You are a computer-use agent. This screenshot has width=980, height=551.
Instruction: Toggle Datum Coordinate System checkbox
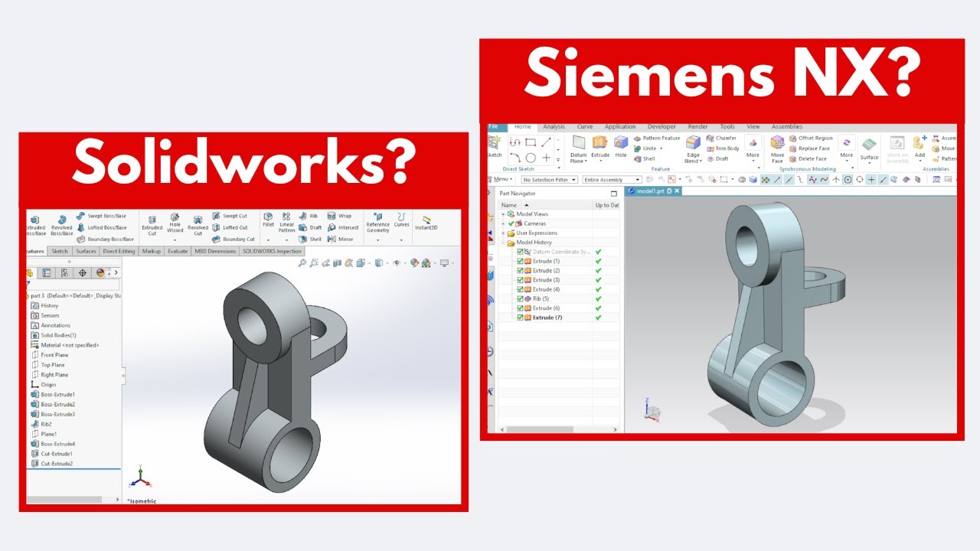[x=521, y=252]
